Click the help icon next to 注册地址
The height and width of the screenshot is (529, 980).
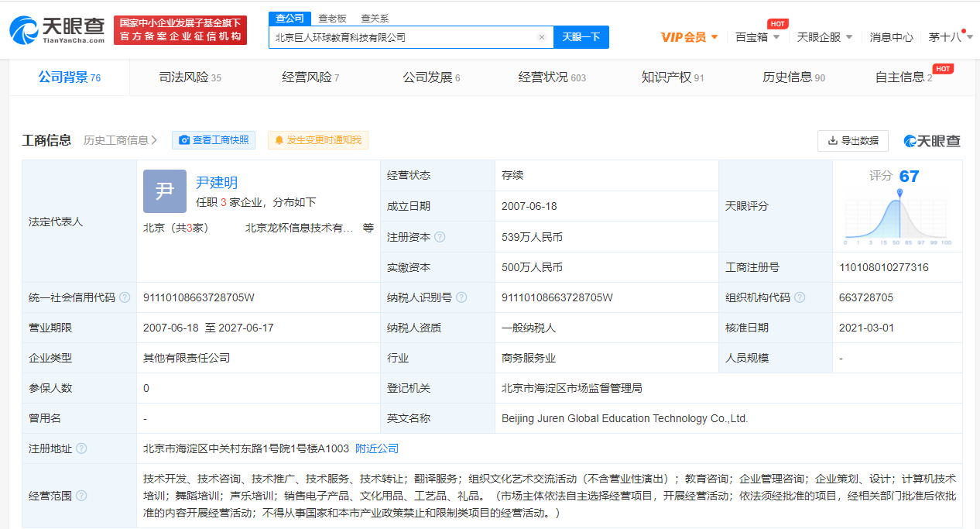click(81, 448)
